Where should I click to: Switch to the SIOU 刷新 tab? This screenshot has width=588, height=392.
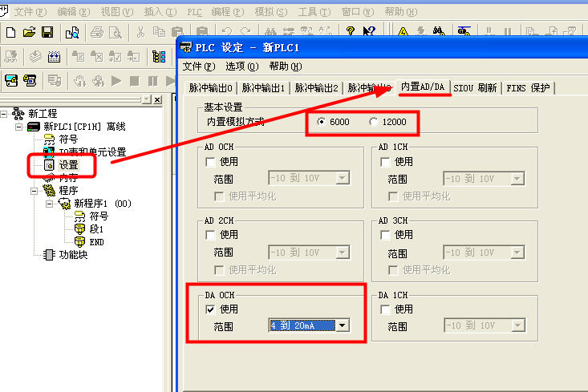(x=477, y=88)
